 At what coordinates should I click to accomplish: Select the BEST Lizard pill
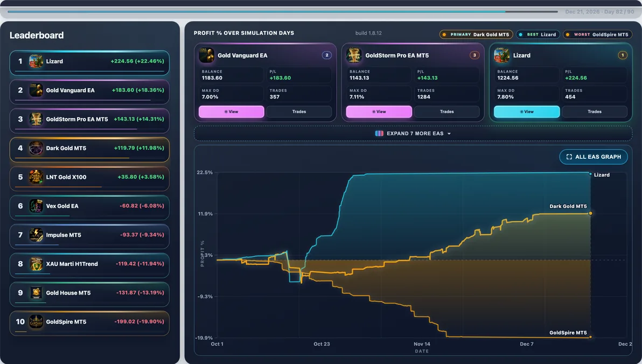538,34
